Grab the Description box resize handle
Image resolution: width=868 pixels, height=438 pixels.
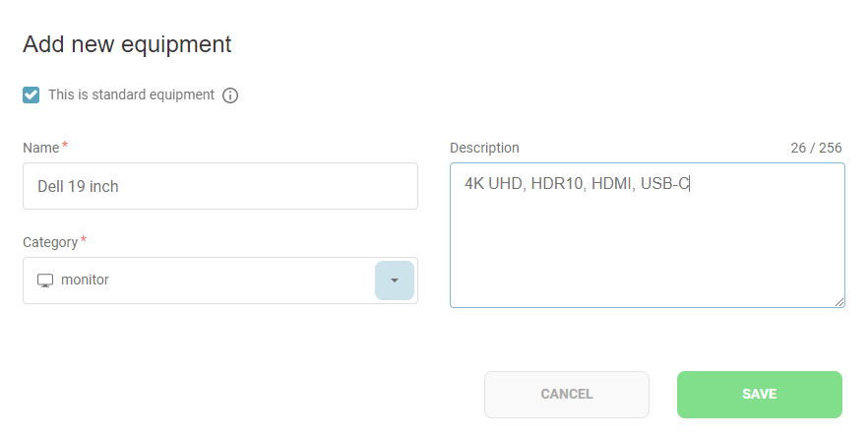tap(839, 302)
